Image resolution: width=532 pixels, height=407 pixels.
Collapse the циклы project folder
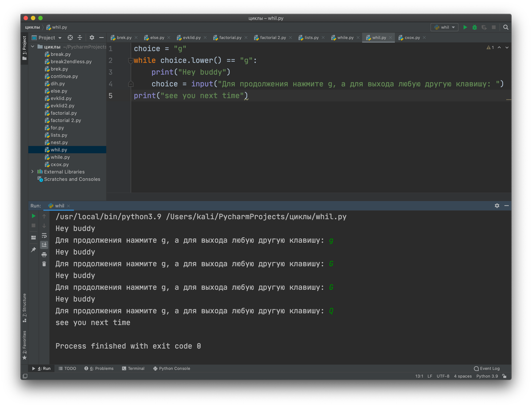coord(32,47)
